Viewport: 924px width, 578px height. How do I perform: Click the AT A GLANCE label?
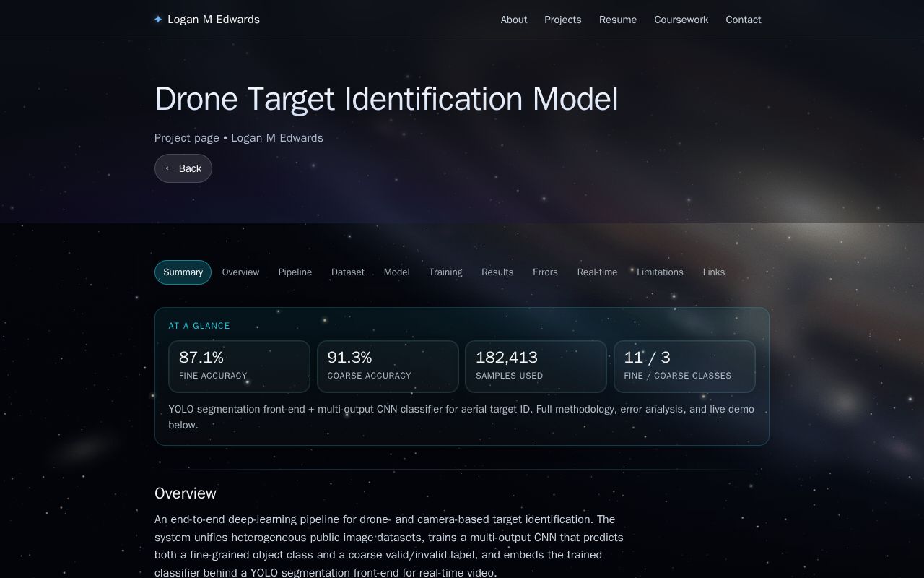coord(199,326)
